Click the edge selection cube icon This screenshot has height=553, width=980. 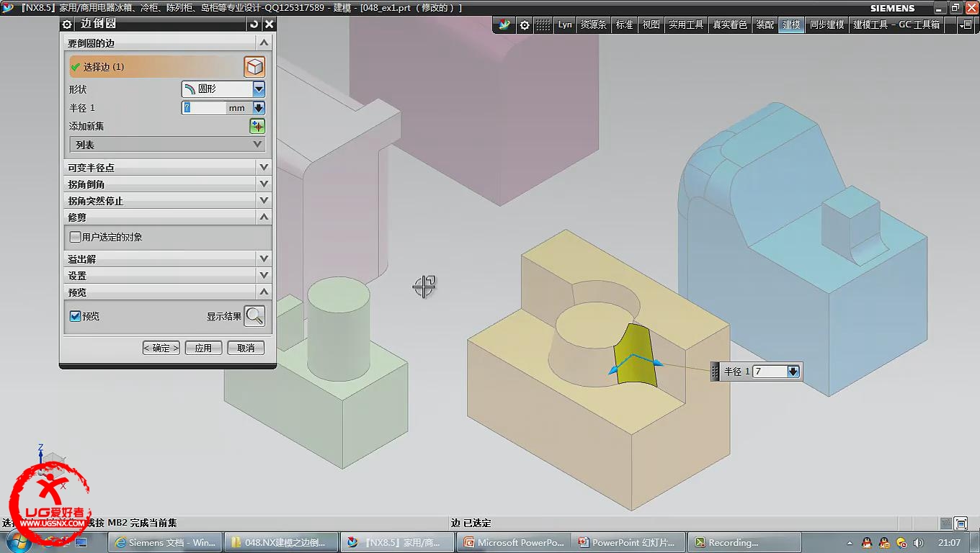pos(254,67)
